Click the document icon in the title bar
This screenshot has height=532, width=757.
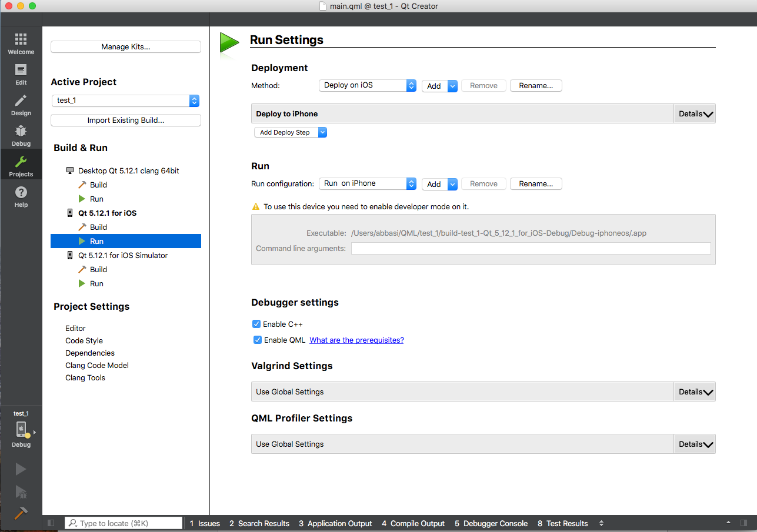point(322,6)
